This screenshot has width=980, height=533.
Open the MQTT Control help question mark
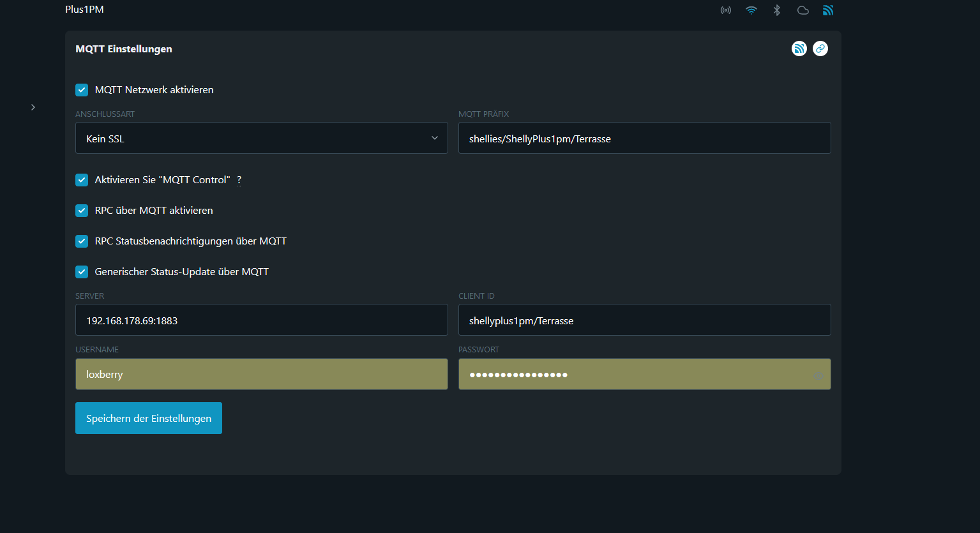(239, 180)
